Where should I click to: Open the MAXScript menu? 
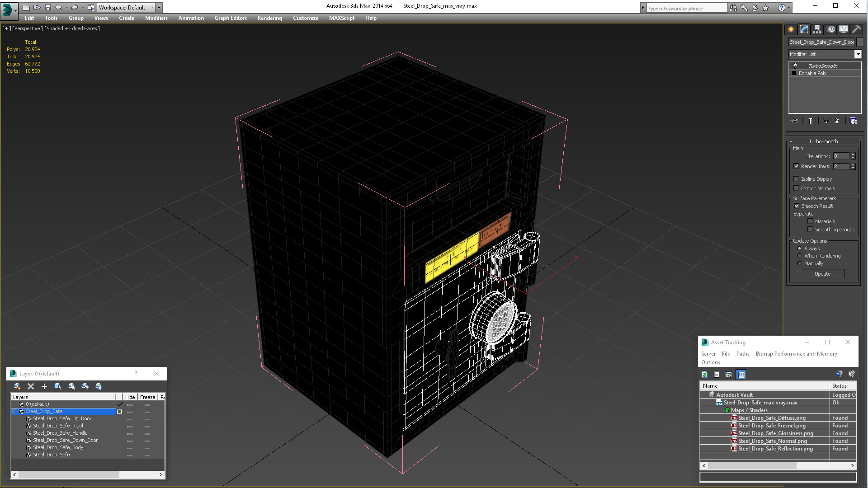click(342, 18)
